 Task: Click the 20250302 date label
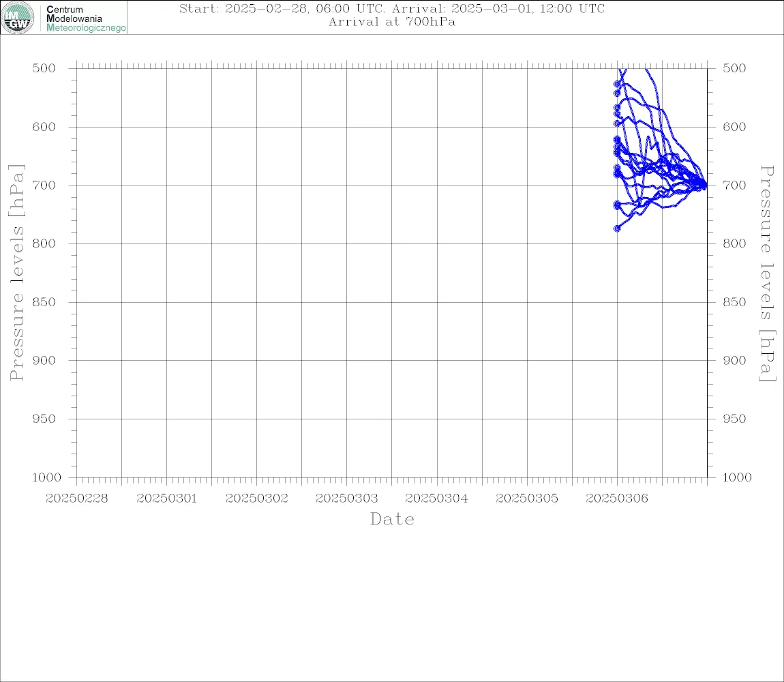257,499
